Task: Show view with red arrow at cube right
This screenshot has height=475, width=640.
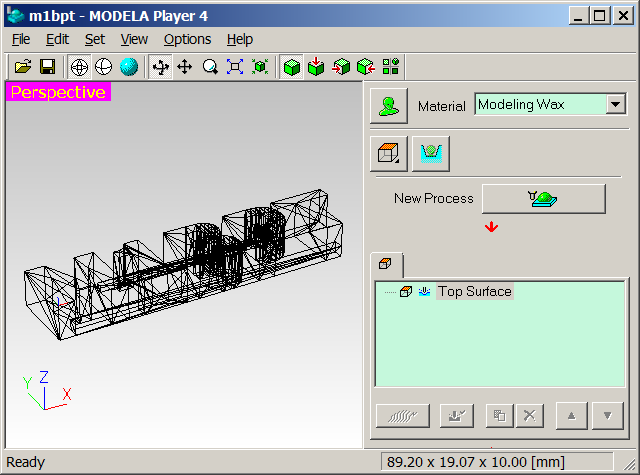Action: 366,67
